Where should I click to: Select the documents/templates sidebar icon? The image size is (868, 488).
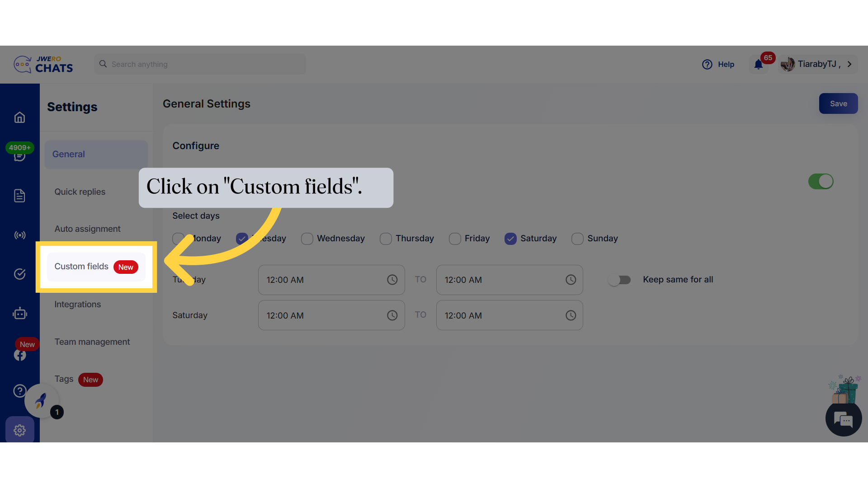[x=19, y=196]
